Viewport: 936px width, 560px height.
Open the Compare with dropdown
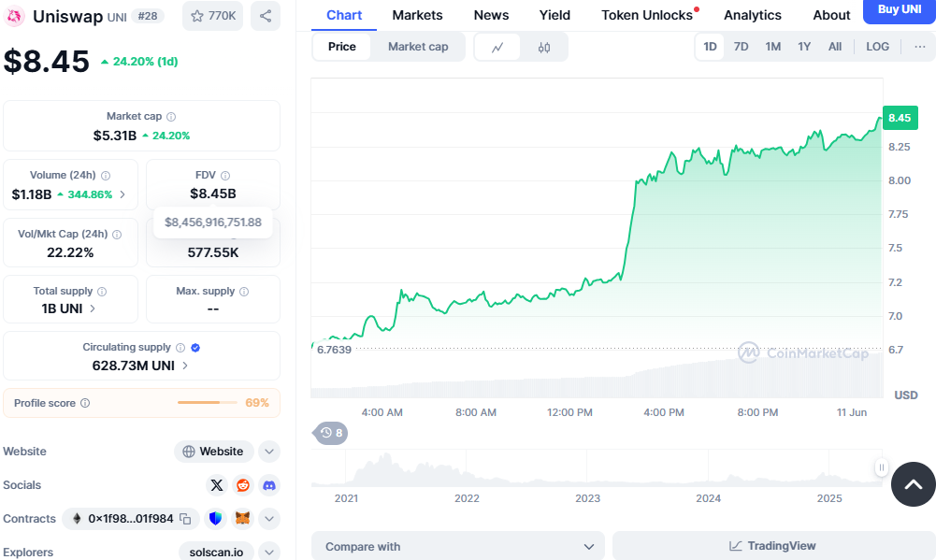click(458, 546)
